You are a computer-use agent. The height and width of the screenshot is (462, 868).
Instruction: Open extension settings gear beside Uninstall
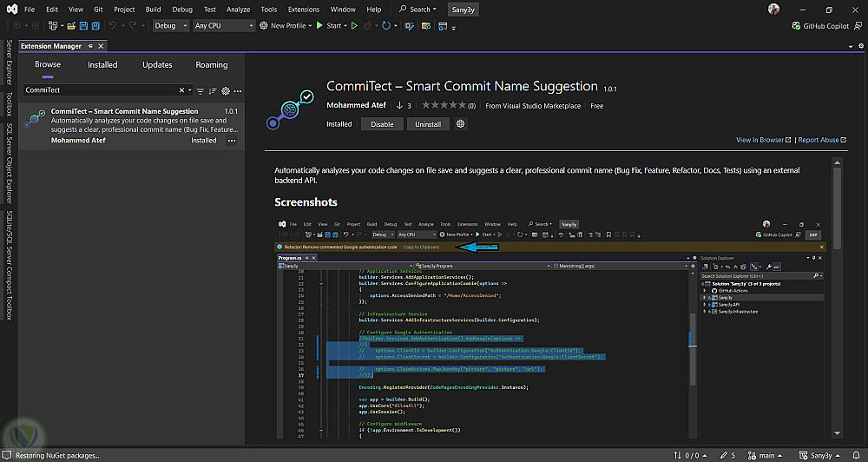(x=461, y=124)
